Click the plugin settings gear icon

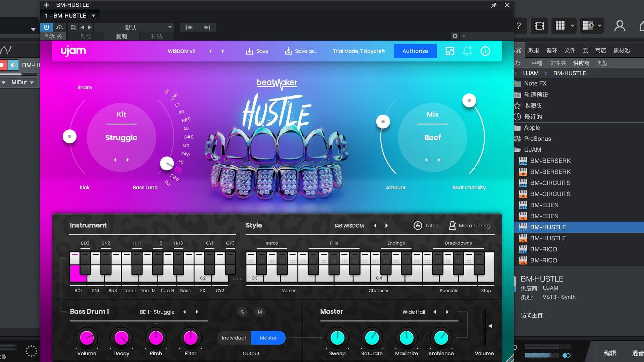[x=455, y=36]
